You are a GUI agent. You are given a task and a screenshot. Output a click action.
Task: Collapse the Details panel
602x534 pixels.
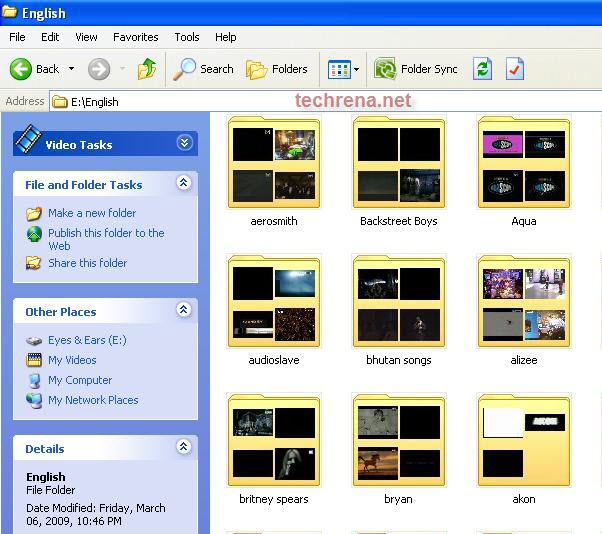184,446
